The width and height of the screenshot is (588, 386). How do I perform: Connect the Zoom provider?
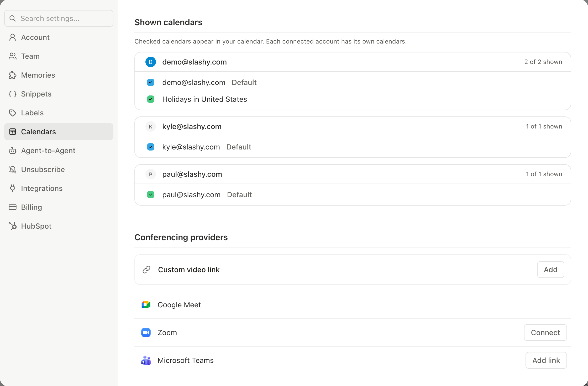point(545,333)
